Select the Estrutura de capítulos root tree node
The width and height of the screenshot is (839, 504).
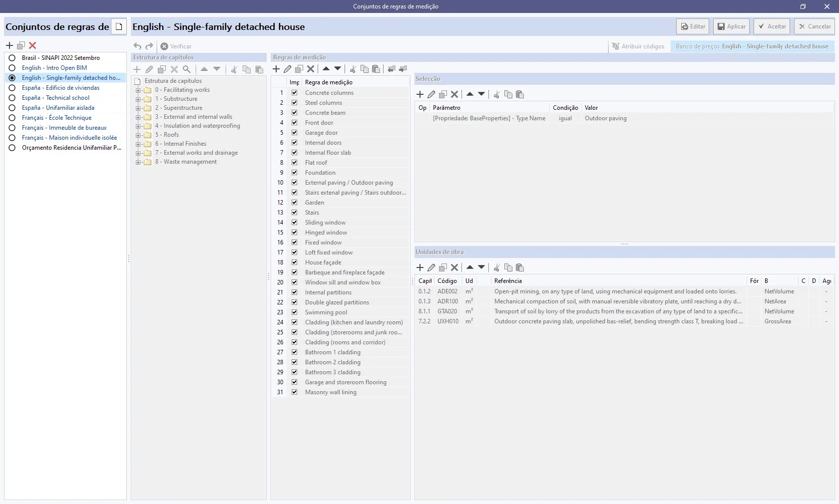pyautogui.click(x=173, y=81)
